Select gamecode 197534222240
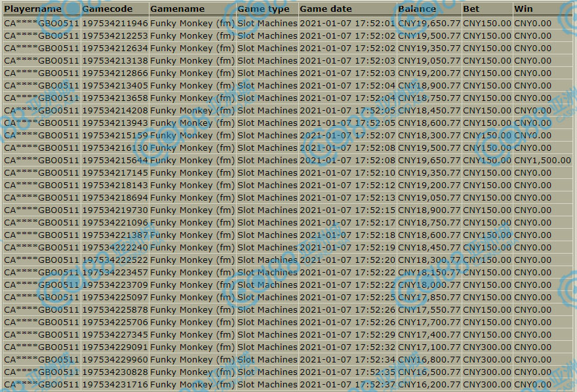The image size is (577, 392). pos(115,248)
